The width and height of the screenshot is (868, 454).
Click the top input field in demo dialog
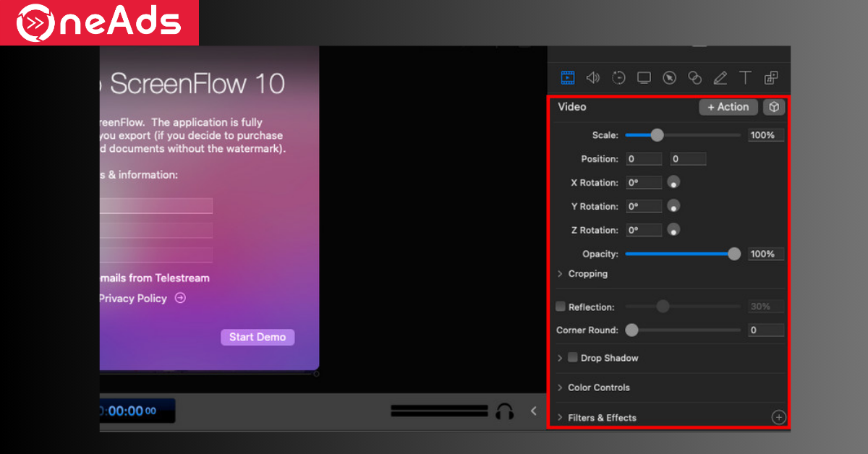(x=156, y=206)
